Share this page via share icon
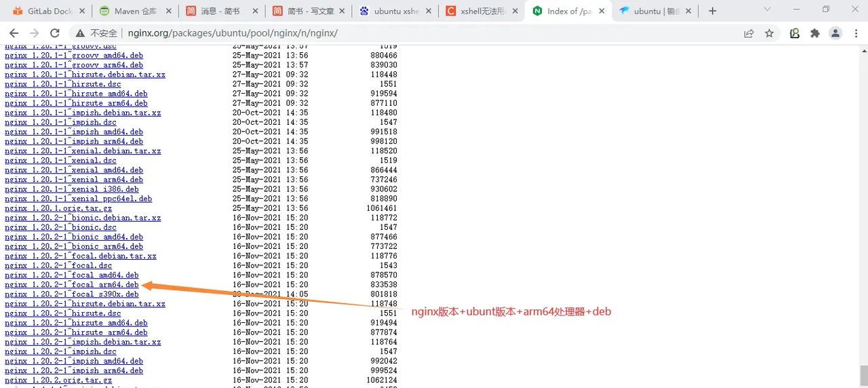 (749, 33)
